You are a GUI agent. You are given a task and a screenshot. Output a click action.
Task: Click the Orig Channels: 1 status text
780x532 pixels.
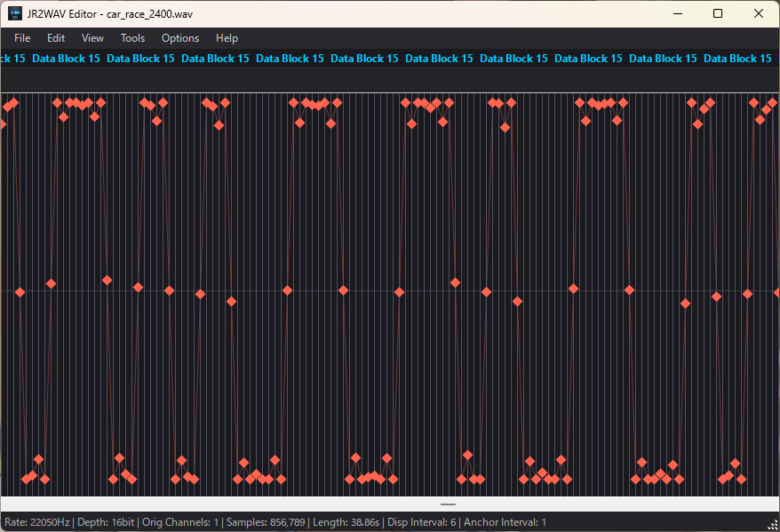pos(180,522)
